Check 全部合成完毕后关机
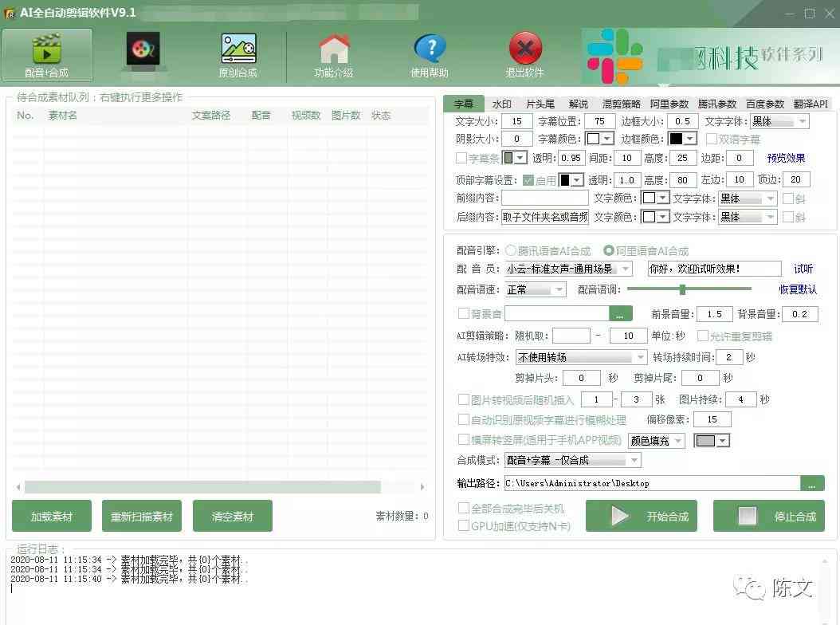 pos(463,508)
